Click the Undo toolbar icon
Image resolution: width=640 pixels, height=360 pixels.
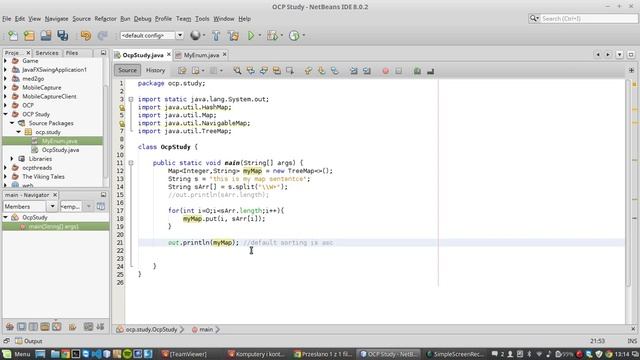click(x=86, y=36)
